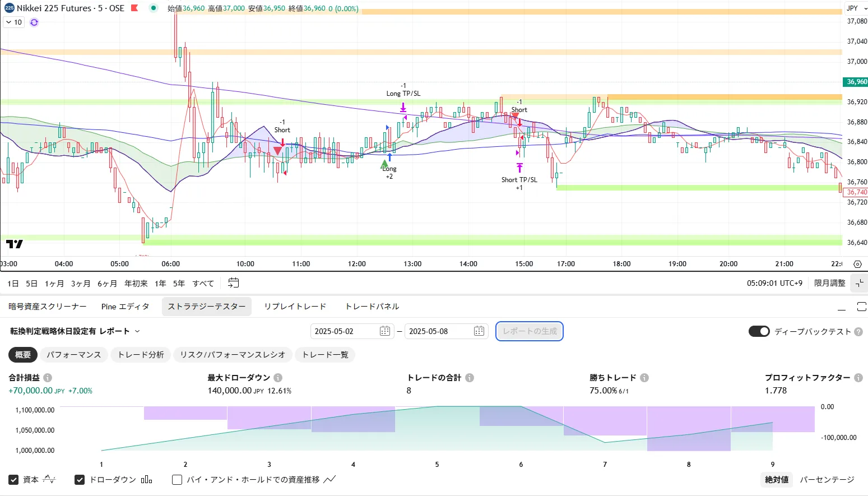Collapse the indicator legend showing 10

coord(14,22)
